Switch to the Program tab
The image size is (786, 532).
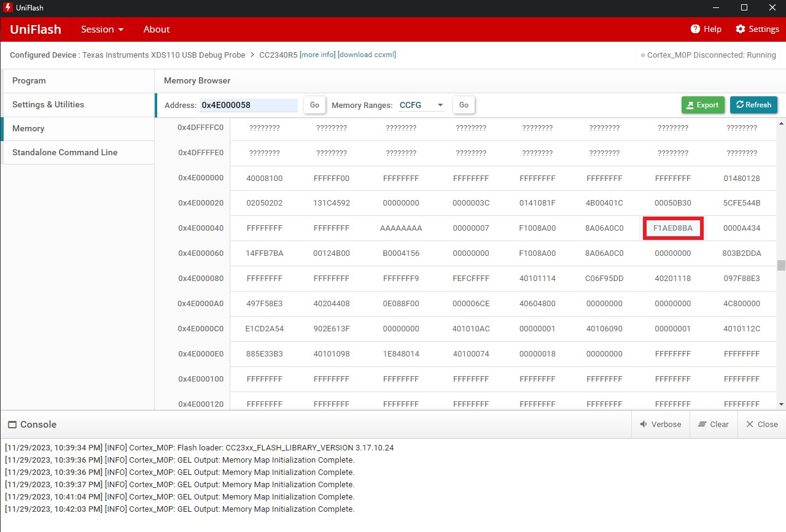29,80
